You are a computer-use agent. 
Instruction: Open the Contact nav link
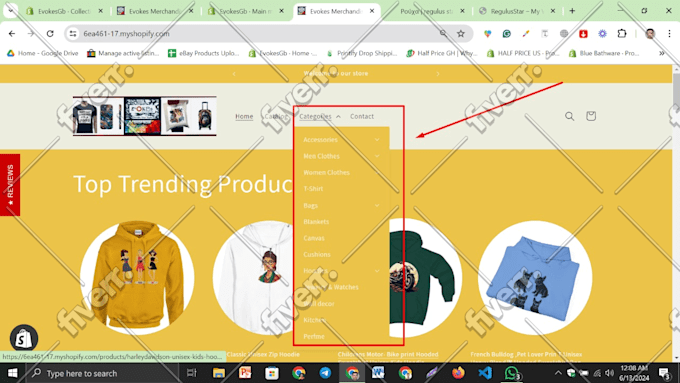[362, 116]
